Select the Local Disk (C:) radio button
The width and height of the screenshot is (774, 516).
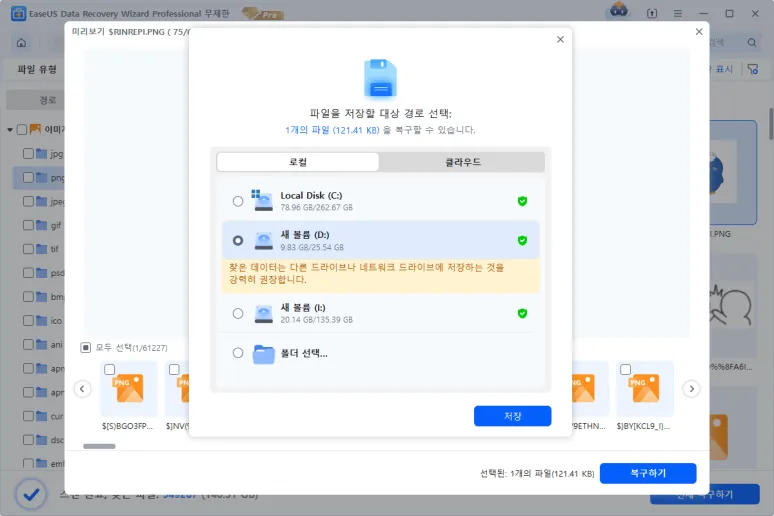(x=237, y=201)
